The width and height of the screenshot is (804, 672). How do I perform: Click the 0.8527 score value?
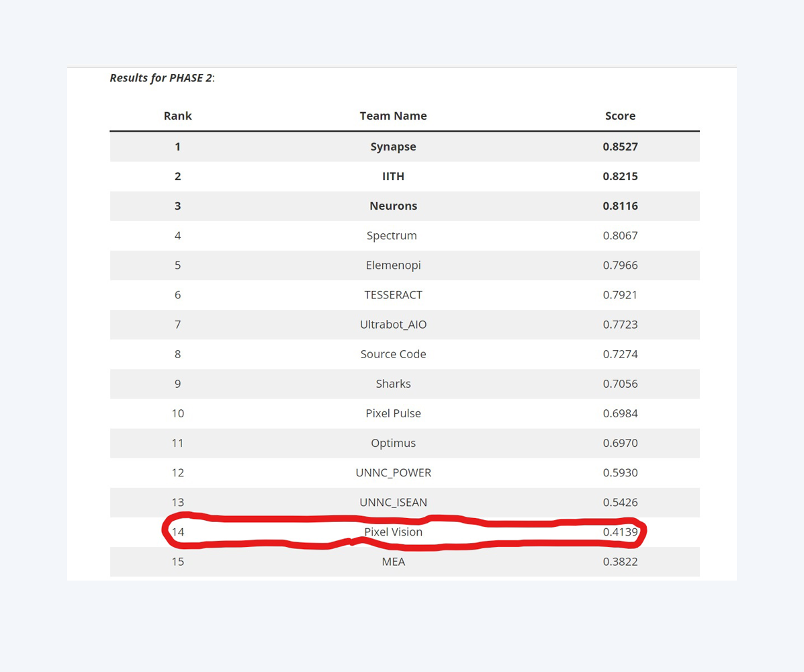[x=620, y=146]
